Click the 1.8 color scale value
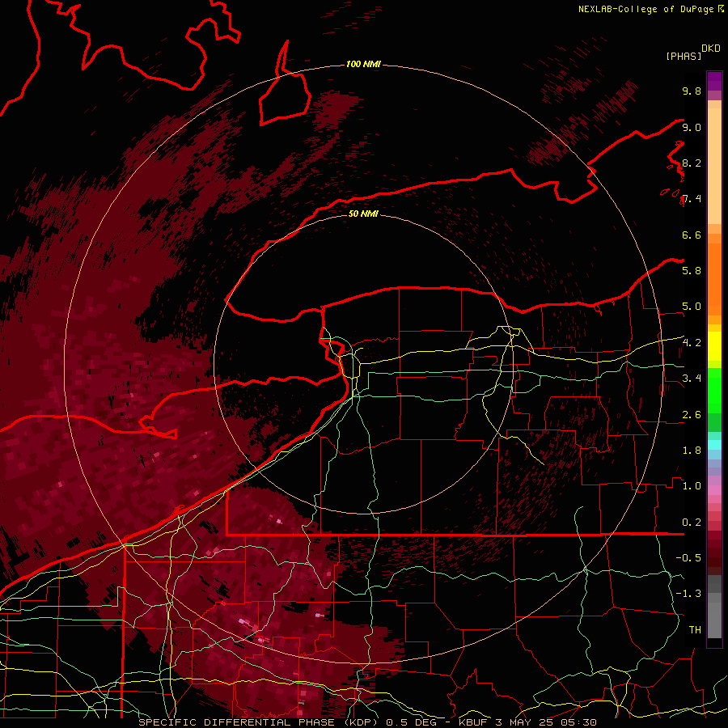The image size is (728, 728). (692, 451)
